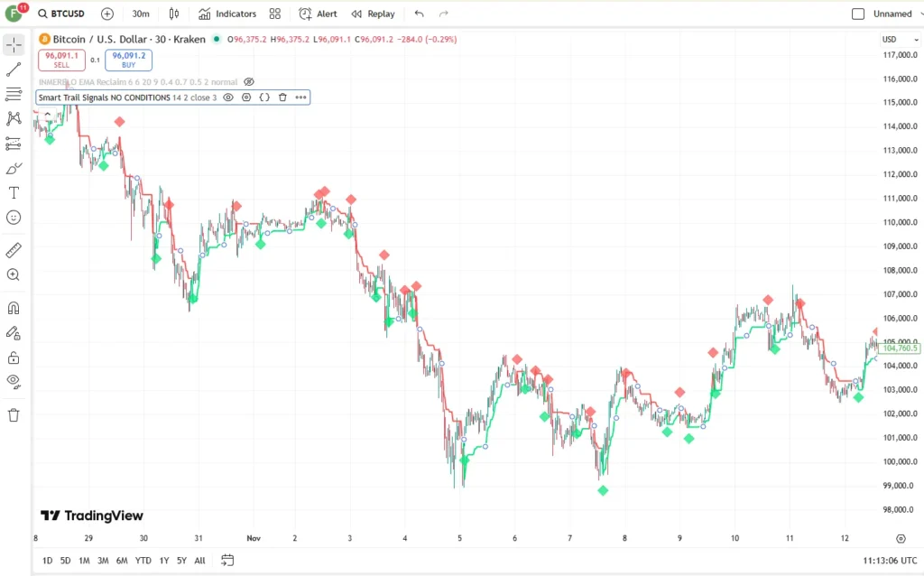Open the BTCUSD symbol search

(61, 14)
